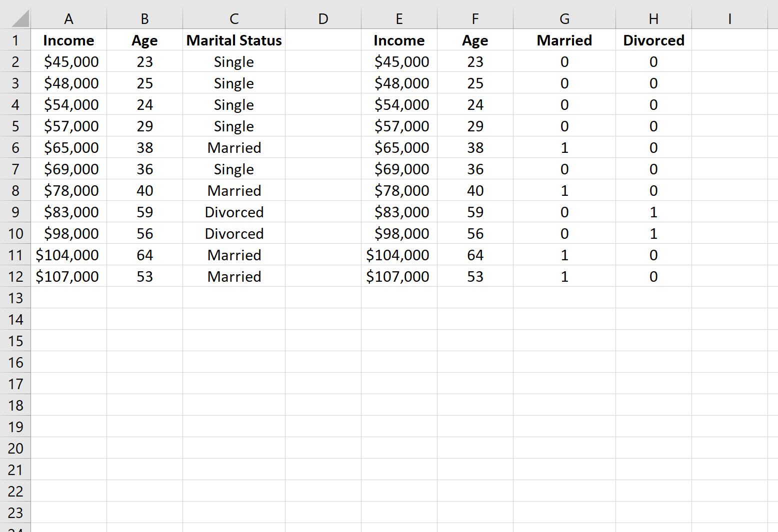Select the Single cell in row 2

[x=233, y=61]
